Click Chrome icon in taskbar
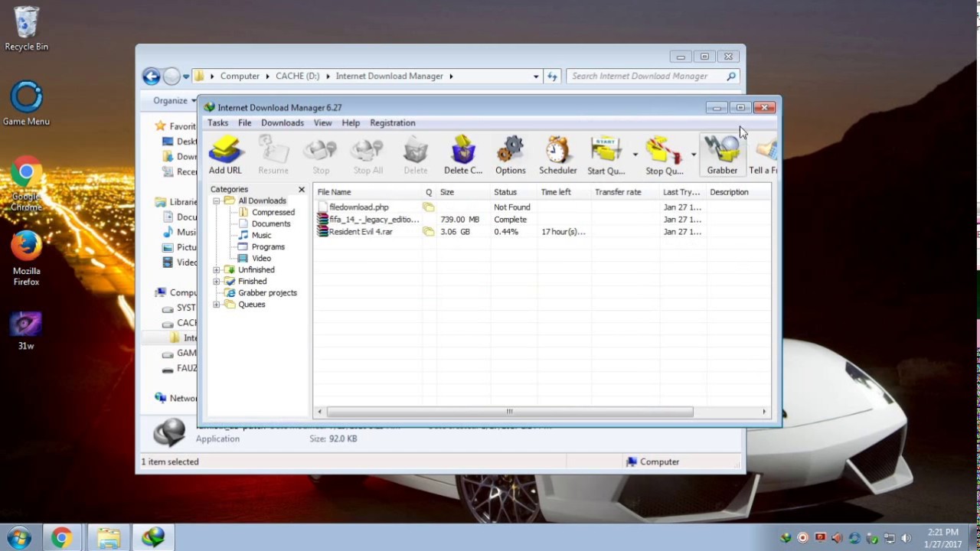This screenshot has width=980, height=551. tap(61, 537)
